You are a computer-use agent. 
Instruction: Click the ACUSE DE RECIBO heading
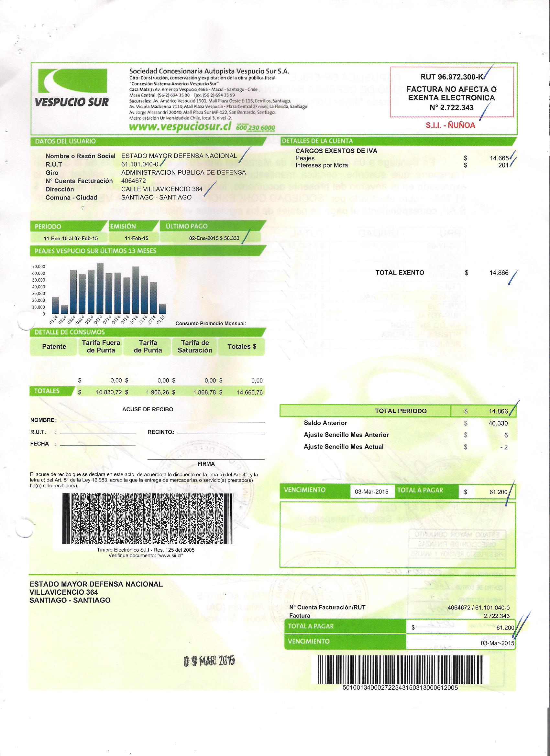[148, 409]
